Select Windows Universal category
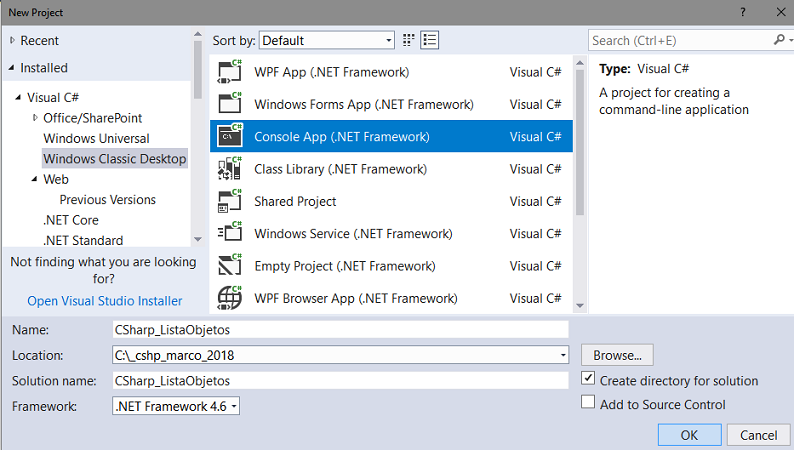The image size is (794, 450). pos(96,138)
